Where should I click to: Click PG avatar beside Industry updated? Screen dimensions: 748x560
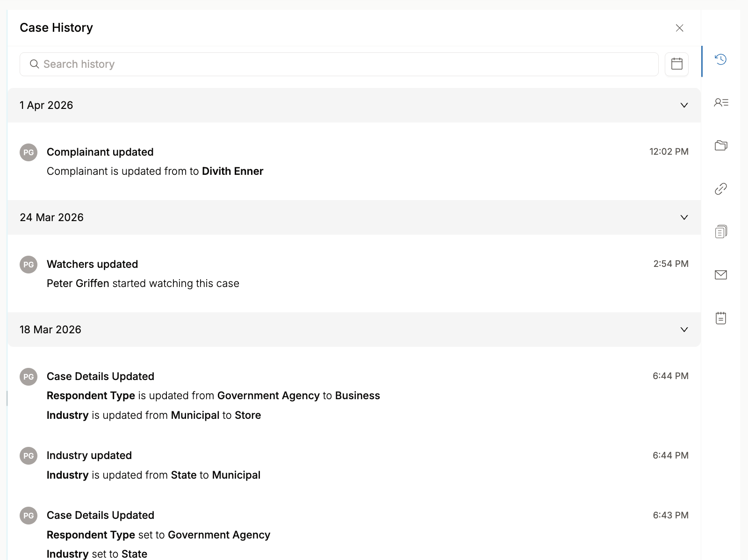[29, 456]
